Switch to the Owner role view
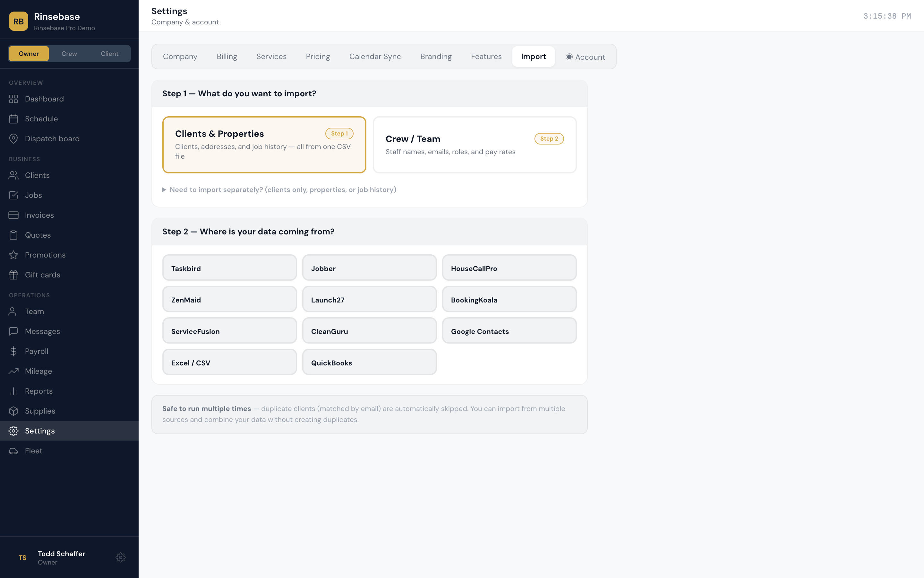This screenshot has height=578, width=924. (x=29, y=54)
